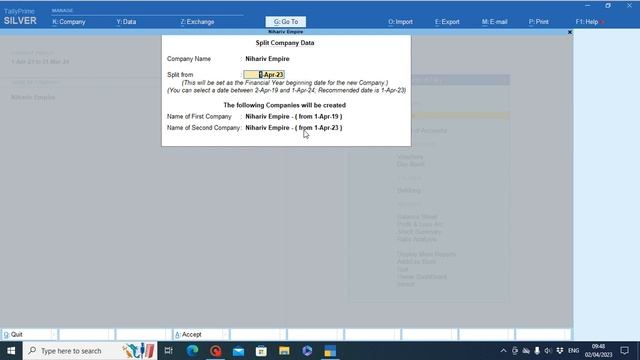Image resolution: width=640 pixels, height=360 pixels.
Task: Switch to TallyPrime taskbar icon
Action: point(330,351)
